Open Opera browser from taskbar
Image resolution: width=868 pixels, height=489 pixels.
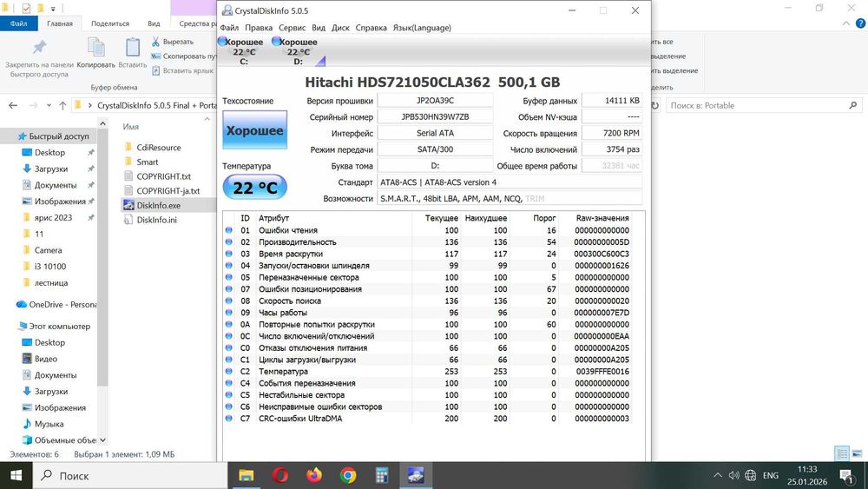pyautogui.click(x=280, y=475)
